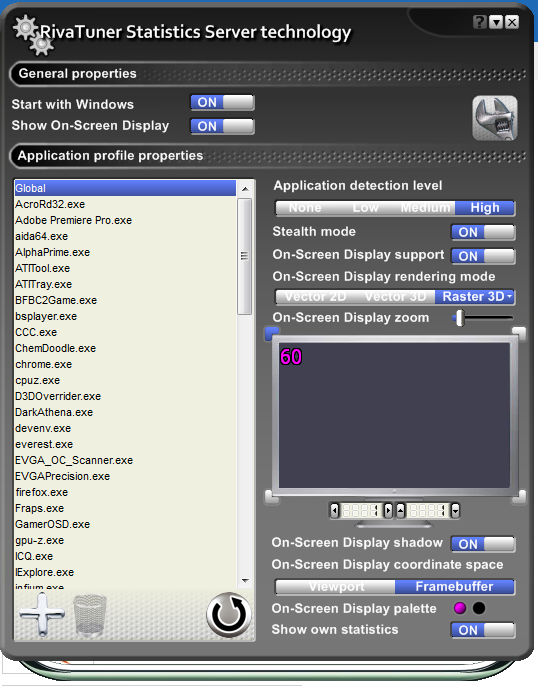The height and width of the screenshot is (687, 538).
Task: Toggle On-Screen Display shadow switch
Action: click(483, 544)
